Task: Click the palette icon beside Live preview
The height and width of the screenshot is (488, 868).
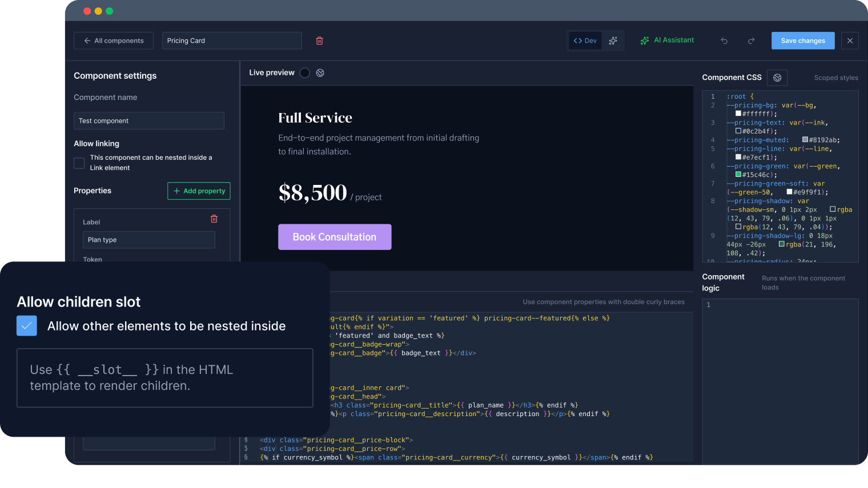Action: 320,72
